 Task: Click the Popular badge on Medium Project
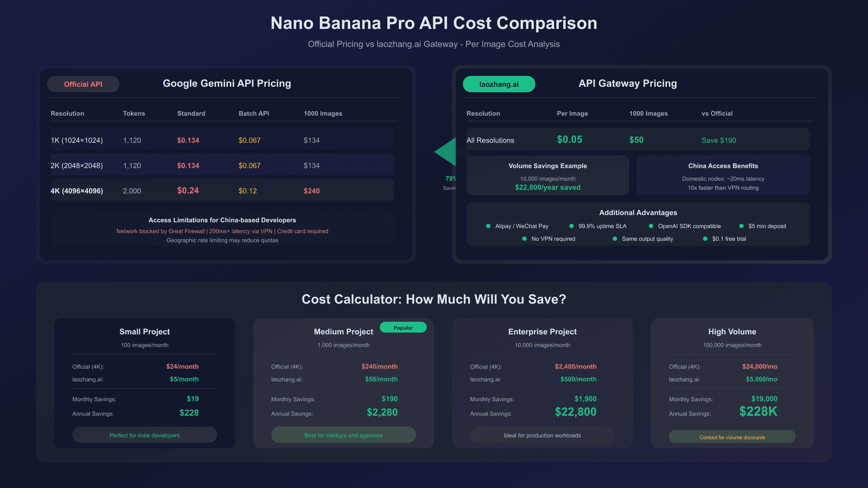click(403, 328)
